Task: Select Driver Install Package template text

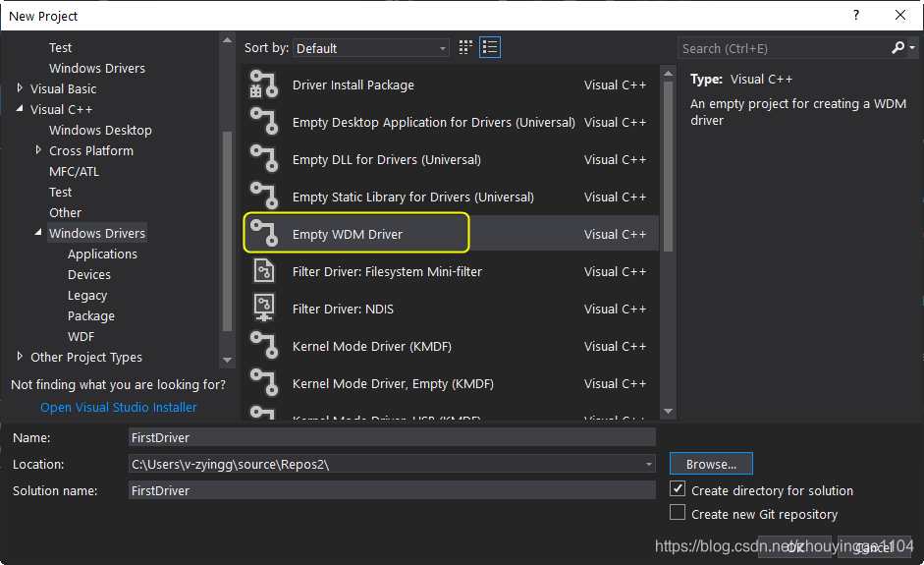Action: point(353,85)
